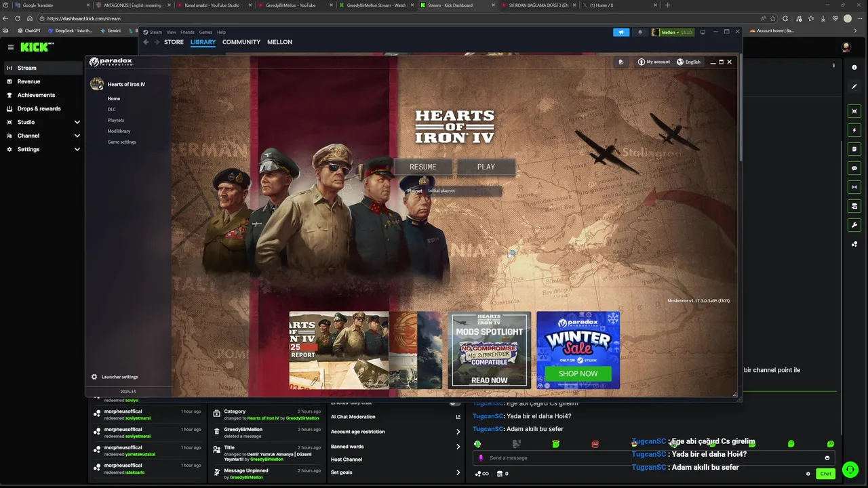Open the Steam Help menu
This screenshot has width=868, height=488.
(x=221, y=32)
